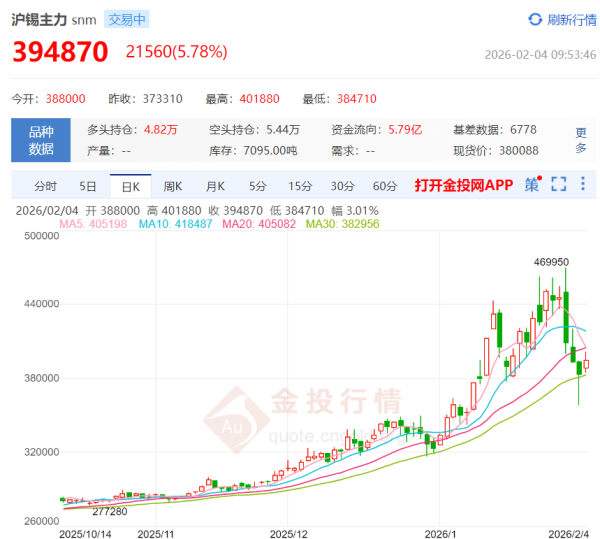The image size is (600, 539).
Task: Switch to the 15分 interval tab
Action: click(300, 186)
